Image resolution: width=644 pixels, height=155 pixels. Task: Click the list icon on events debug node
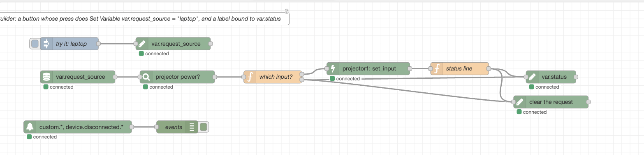coord(192,127)
